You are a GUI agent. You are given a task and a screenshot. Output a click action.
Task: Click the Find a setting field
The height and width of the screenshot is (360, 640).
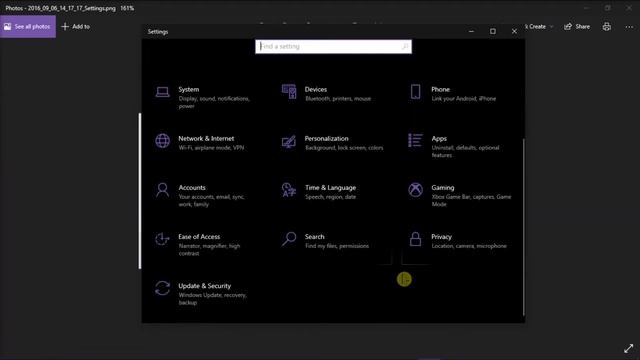tap(333, 47)
